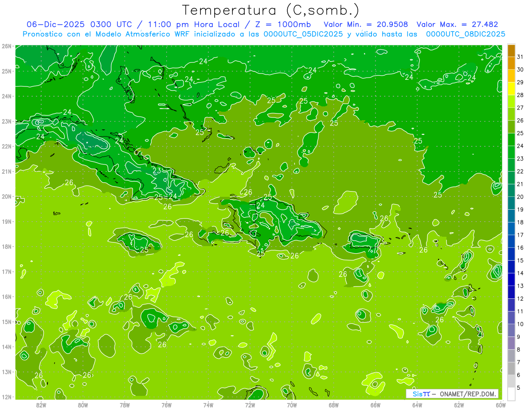Pick the purple swatch between 9 and 10
532x411 pixels.
click(511, 330)
